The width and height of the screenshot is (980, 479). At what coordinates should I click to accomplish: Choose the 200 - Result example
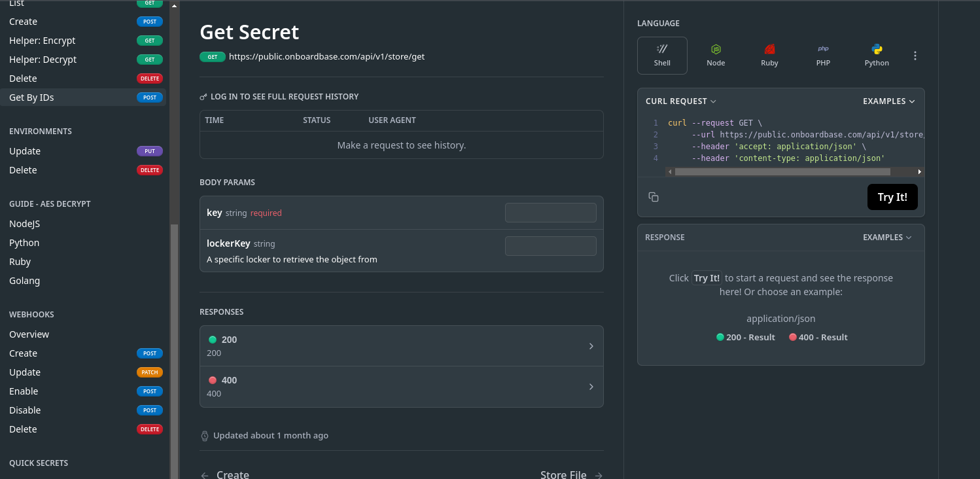coord(746,338)
